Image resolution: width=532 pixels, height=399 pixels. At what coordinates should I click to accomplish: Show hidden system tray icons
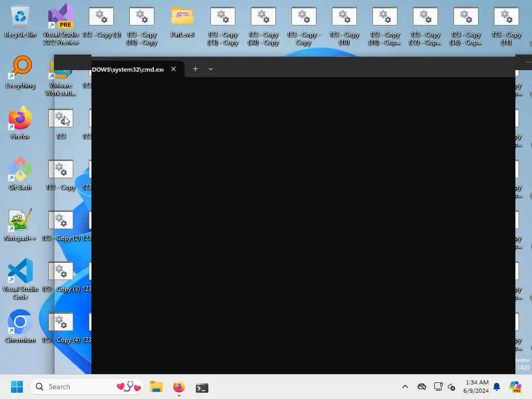(x=405, y=387)
